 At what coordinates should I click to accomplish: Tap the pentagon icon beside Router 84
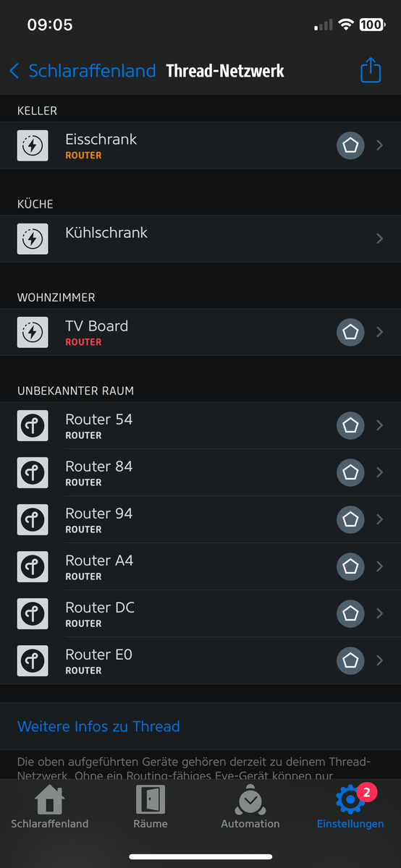click(350, 472)
